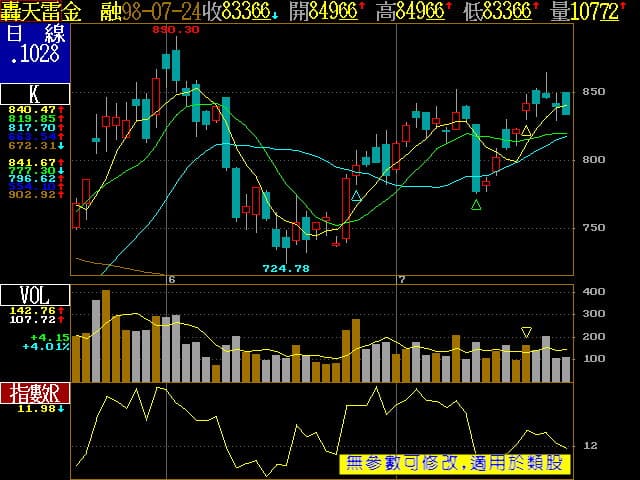640x480 pixels.
Task: Click the green up-triangle signal below the candles
Action: [476, 205]
